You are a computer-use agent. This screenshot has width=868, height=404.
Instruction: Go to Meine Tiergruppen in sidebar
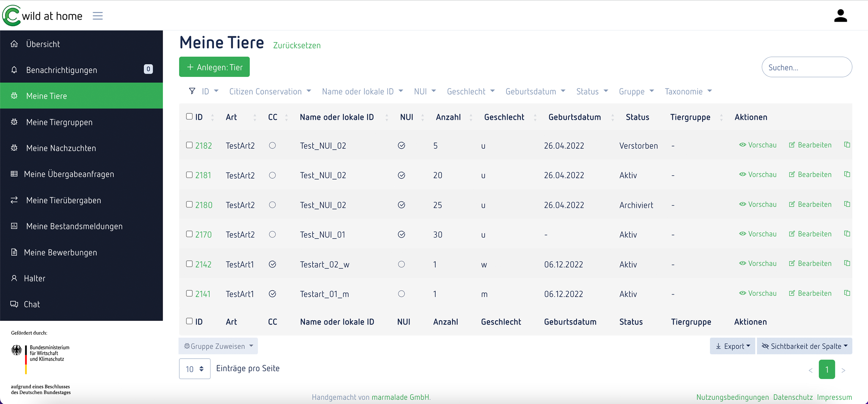pyautogui.click(x=59, y=122)
